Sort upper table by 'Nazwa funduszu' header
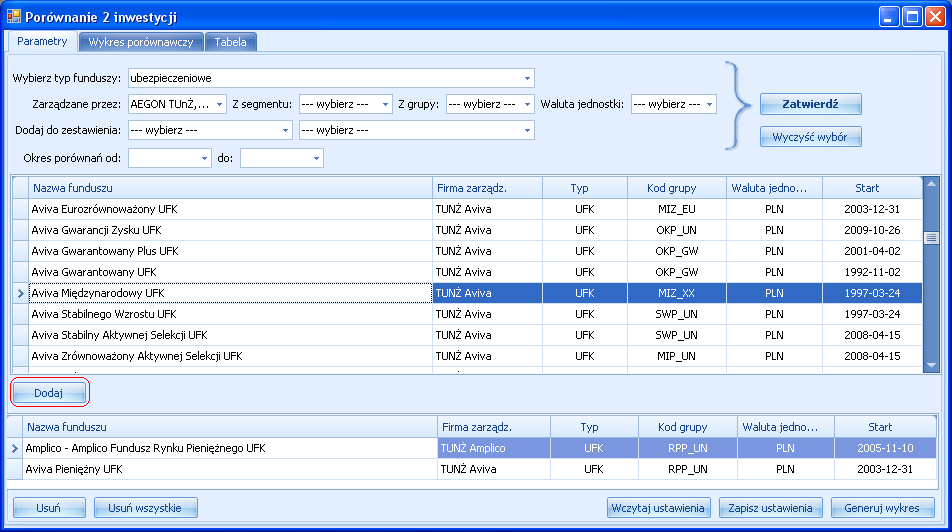This screenshot has height=532, width=952. click(230, 188)
